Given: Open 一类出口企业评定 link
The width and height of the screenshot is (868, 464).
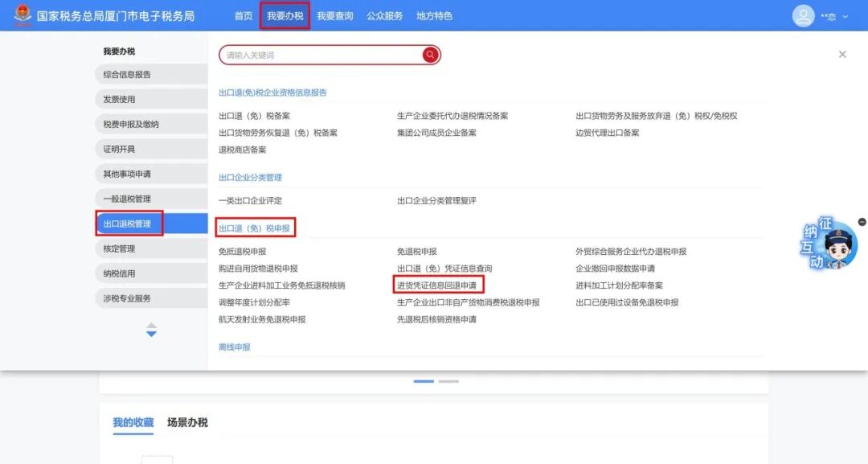Looking at the screenshot, I should (250, 200).
